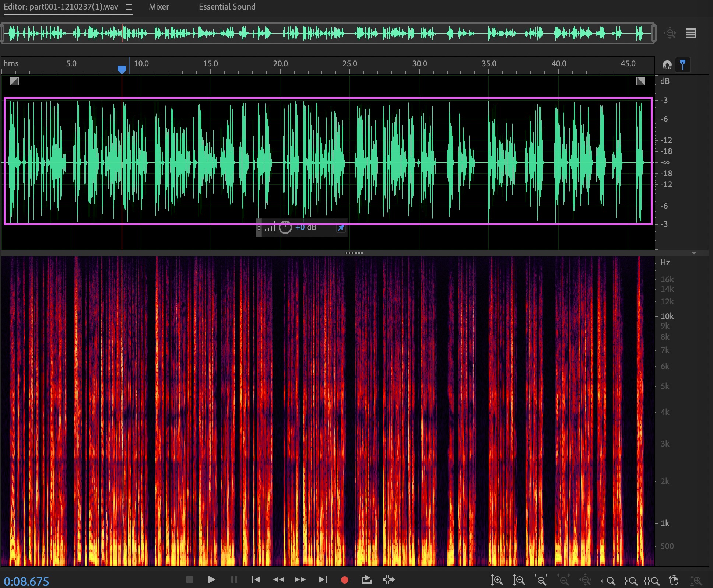Adjust the +0 dB amplitude knob

point(285,228)
